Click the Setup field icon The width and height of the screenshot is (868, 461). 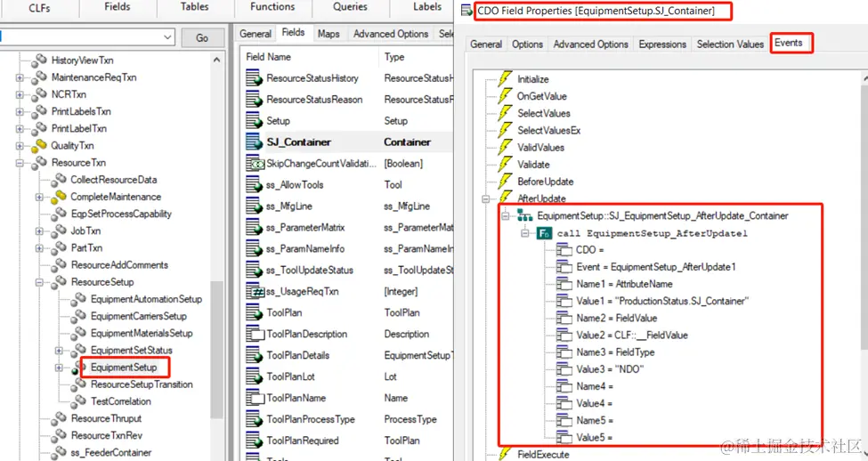click(254, 121)
